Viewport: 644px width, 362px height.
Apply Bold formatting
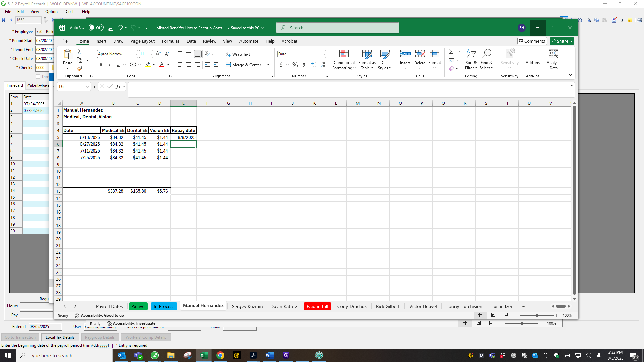(101, 65)
